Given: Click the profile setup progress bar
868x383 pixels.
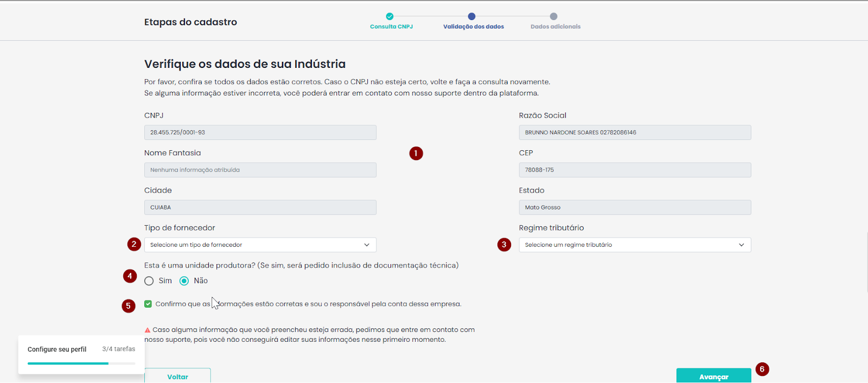Looking at the screenshot, I should [81, 363].
